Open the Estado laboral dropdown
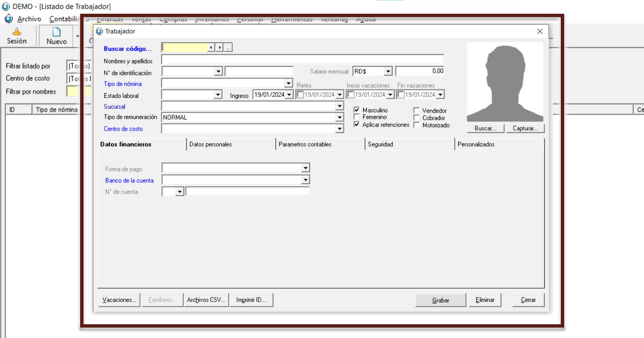The image size is (644, 338). coord(218,95)
